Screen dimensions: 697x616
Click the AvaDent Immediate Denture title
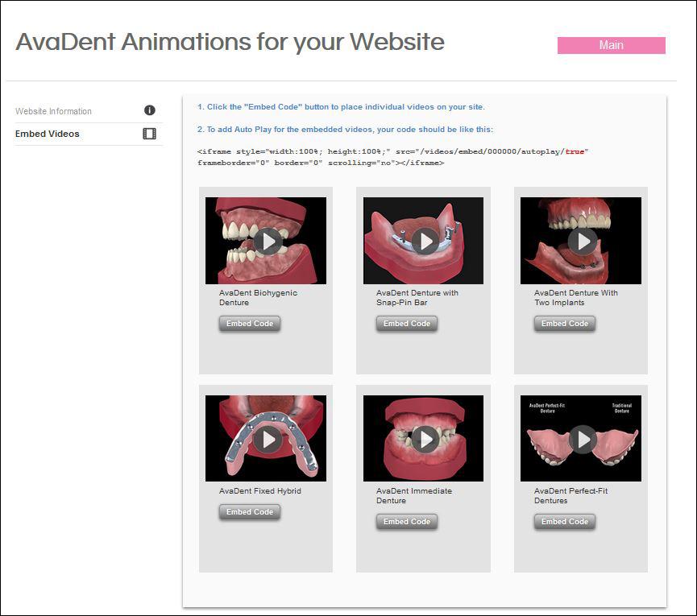tap(414, 496)
